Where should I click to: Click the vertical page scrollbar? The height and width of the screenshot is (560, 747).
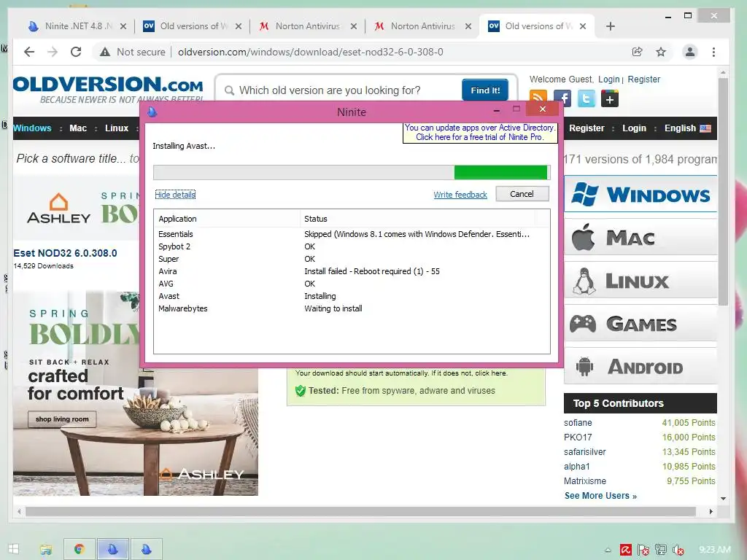[x=723, y=190]
